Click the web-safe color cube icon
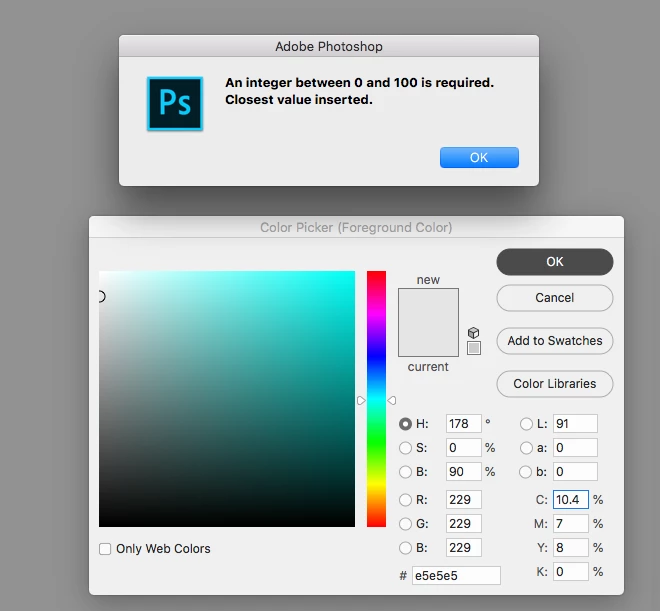 click(x=474, y=333)
